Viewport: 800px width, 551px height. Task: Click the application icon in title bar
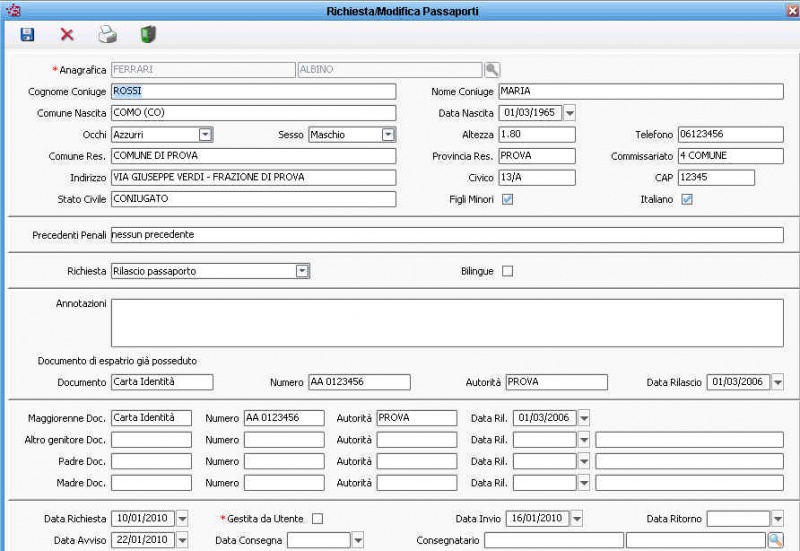pos(13,11)
